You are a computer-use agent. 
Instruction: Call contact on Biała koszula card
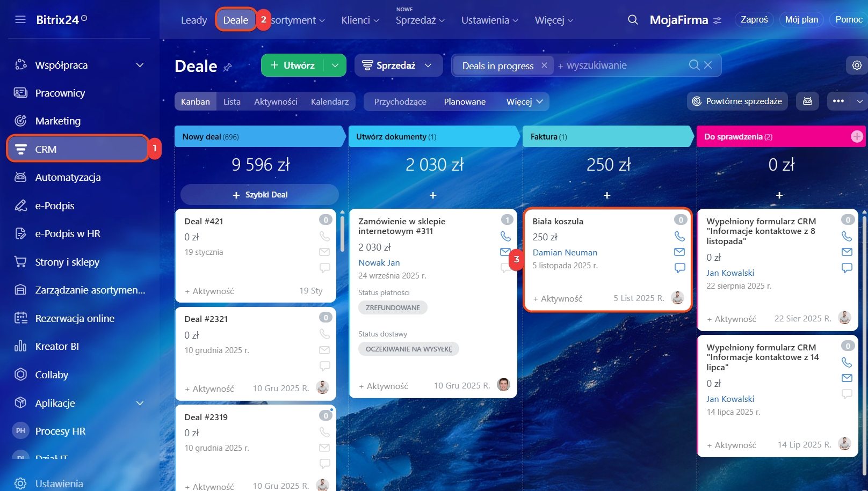[x=679, y=236]
